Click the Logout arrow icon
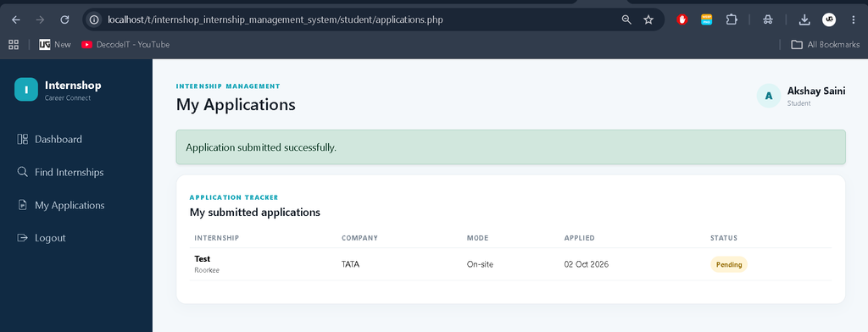The image size is (868, 332). (23, 238)
